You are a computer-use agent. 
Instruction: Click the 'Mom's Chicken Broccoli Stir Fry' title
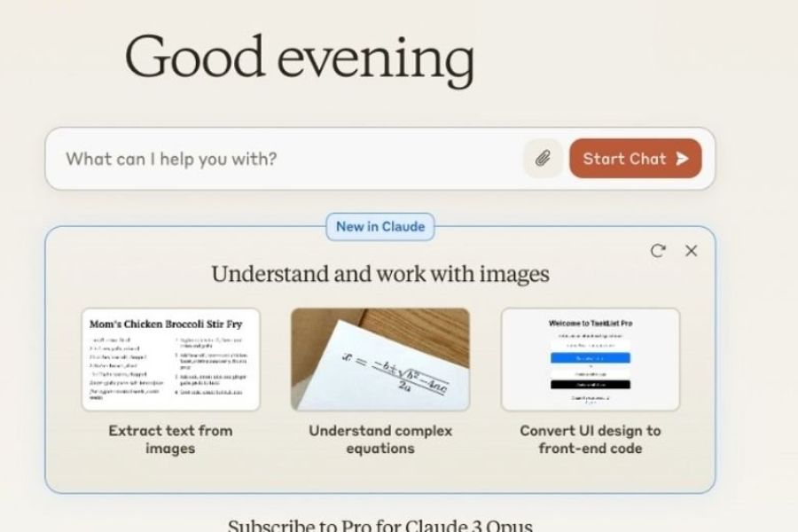[x=166, y=324]
